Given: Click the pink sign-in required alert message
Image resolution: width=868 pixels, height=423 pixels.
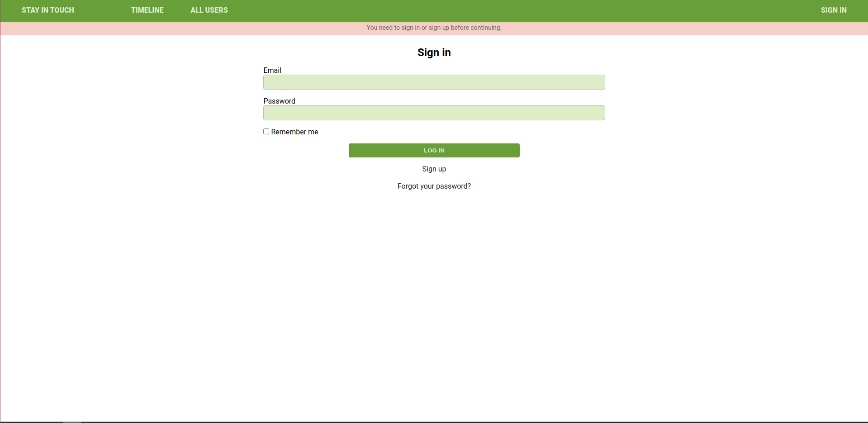Looking at the screenshot, I should [x=434, y=28].
